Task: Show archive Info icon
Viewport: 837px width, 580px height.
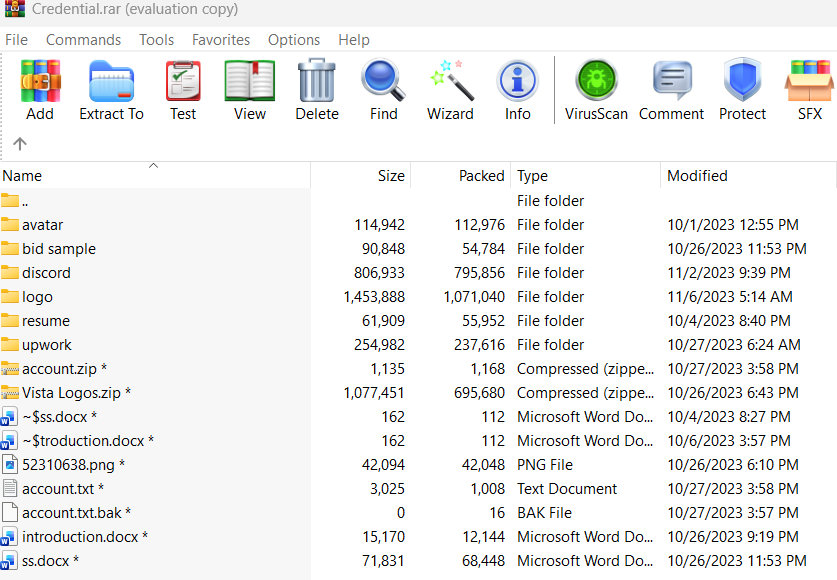Action: click(517, 80)
